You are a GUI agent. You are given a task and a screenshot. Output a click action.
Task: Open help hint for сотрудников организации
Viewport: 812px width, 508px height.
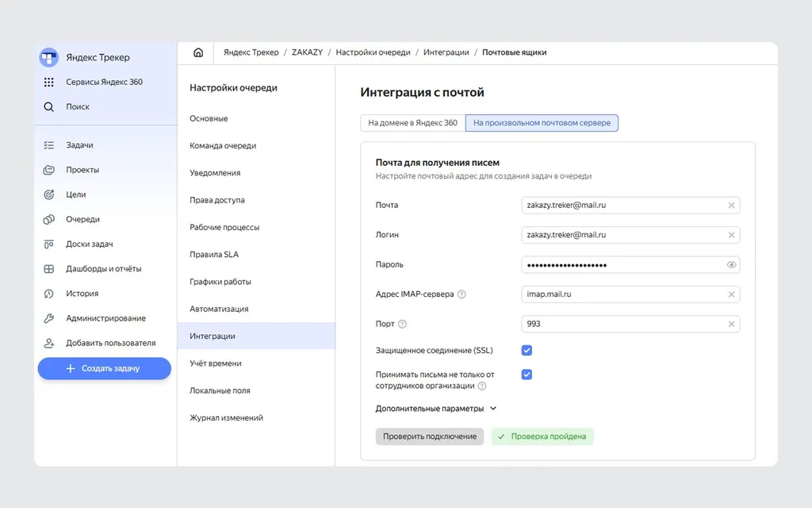click(481, 386)
